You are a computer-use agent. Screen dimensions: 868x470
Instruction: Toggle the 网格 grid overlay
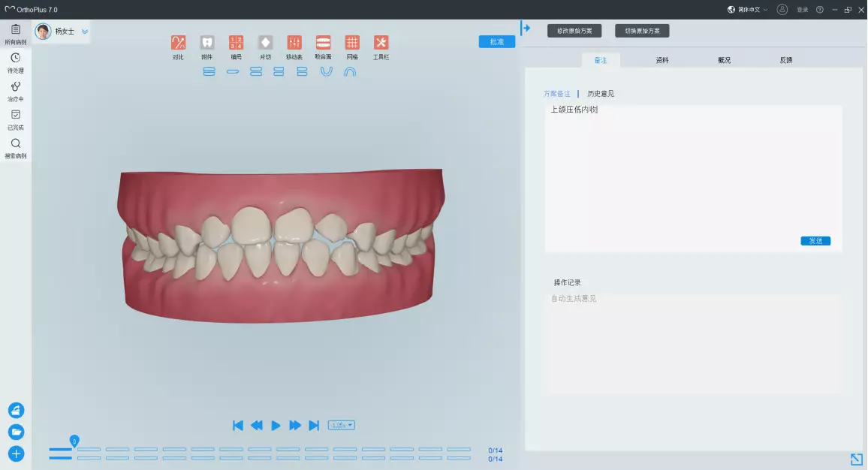(x=352, y=44)
